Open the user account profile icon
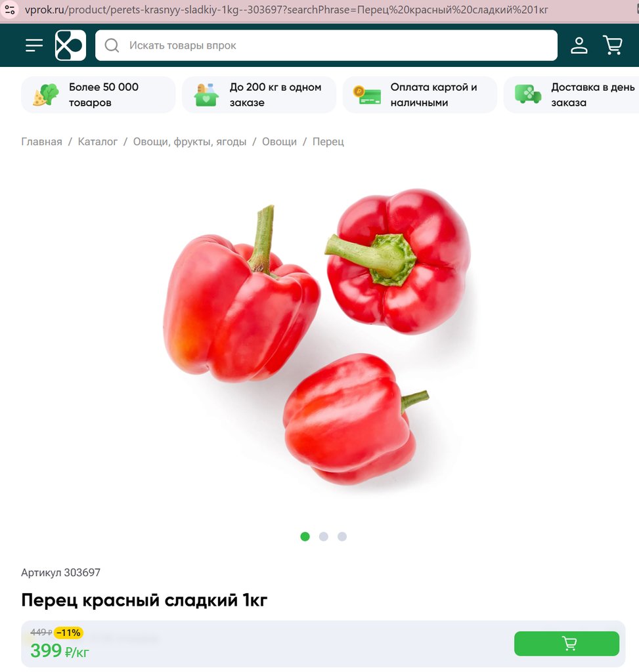The image size is (639, 672). coord(579,45)
